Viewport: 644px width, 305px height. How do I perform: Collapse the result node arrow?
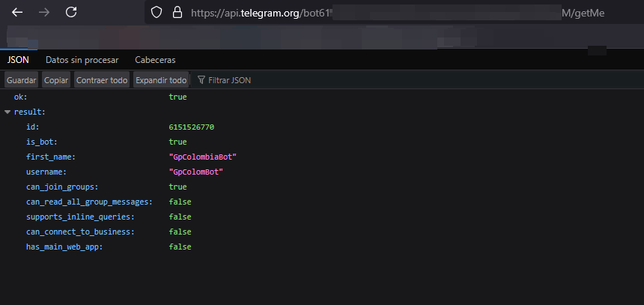click(7, 112)
